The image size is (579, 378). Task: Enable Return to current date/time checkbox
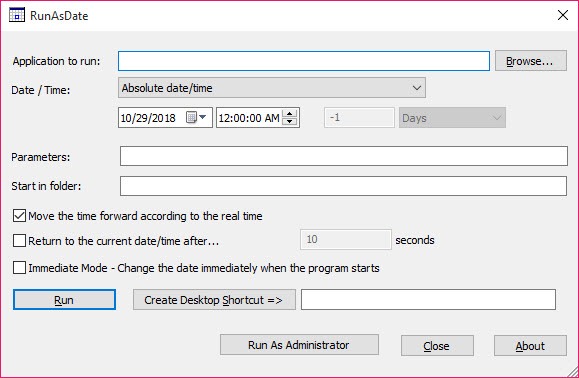[19, 241]
